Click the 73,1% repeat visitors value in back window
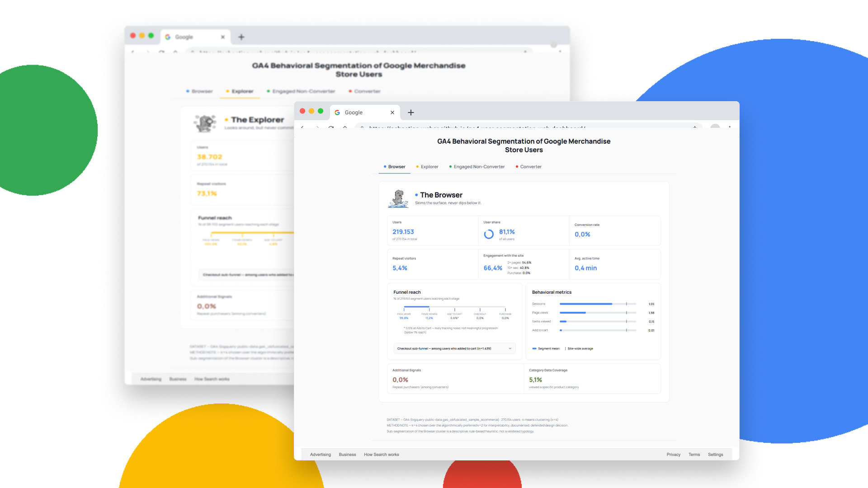This screenshot has width=868, height=488. pyautogui.click(x=207, y=194)
